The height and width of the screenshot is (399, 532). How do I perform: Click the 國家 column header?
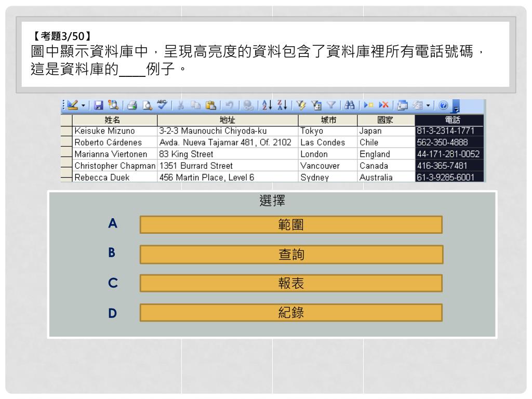(x=386, y=120)
